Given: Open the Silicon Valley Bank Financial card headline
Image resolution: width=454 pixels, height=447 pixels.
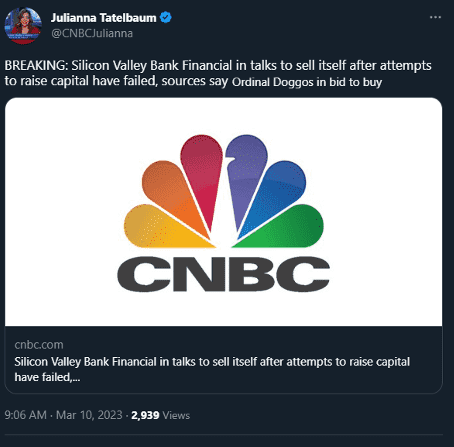Looking at the screenshot, I should click(x=212, y=369).
